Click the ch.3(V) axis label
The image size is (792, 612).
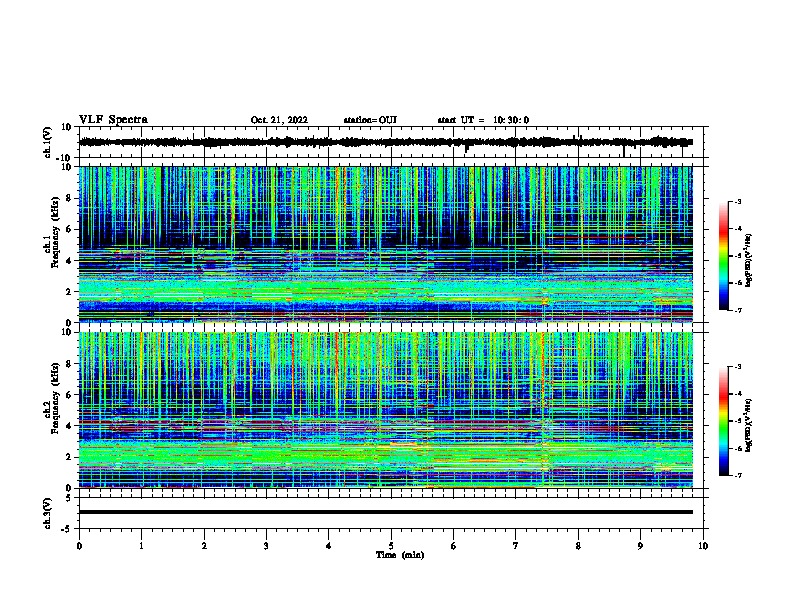[x=48, y=513]
